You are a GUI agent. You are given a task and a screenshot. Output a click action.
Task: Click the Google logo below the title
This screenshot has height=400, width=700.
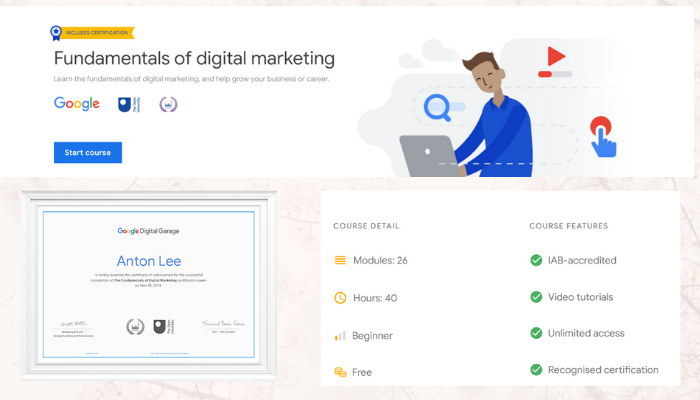click(x=77, y=104)
